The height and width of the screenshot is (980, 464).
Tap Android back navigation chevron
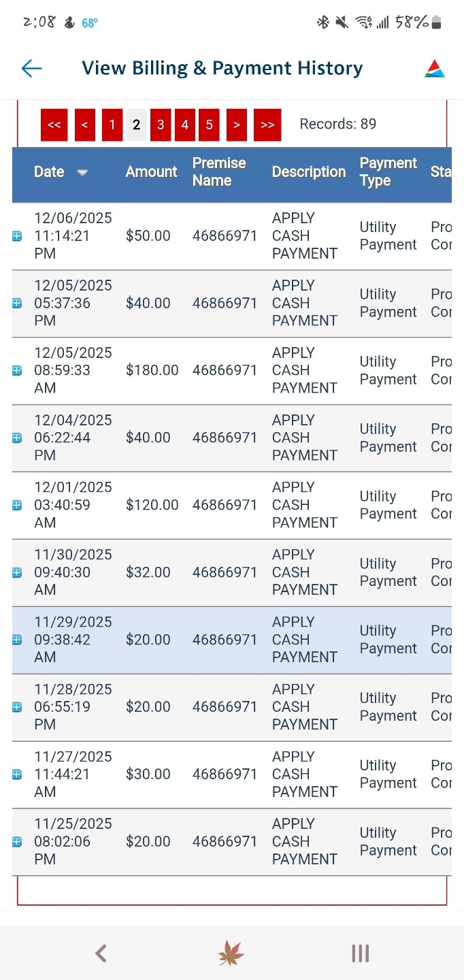coord(101,953)
